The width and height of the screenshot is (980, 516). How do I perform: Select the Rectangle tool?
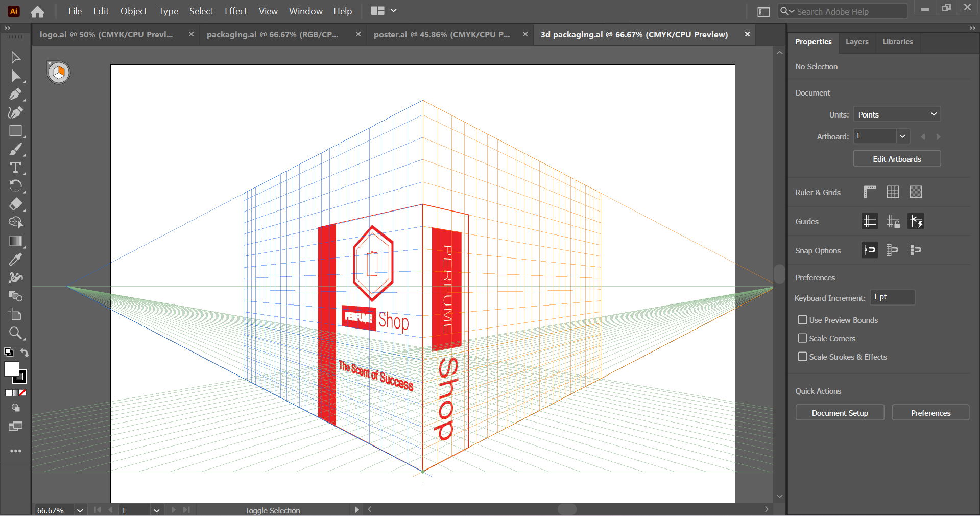click(x=15, y=131)
